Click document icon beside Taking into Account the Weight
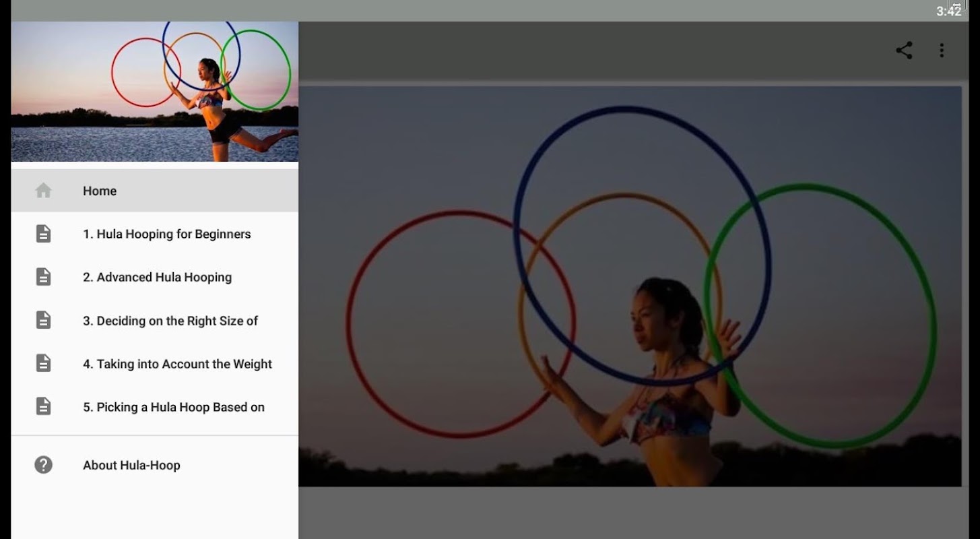 pos(43,363)
